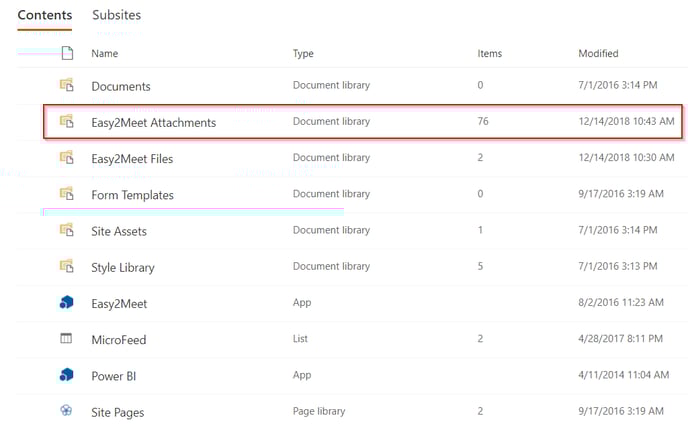Open the Easy2Meet Attachments library
688x428 pixels.
tap(154, 122)
